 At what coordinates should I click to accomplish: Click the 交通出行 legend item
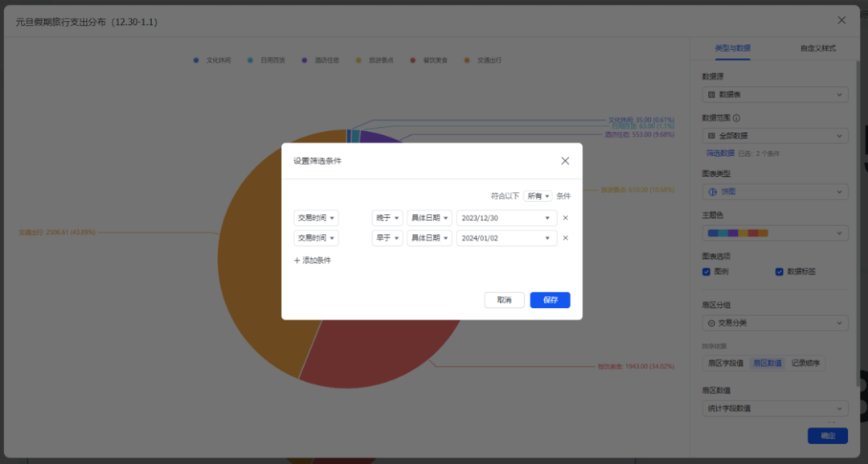483,60
